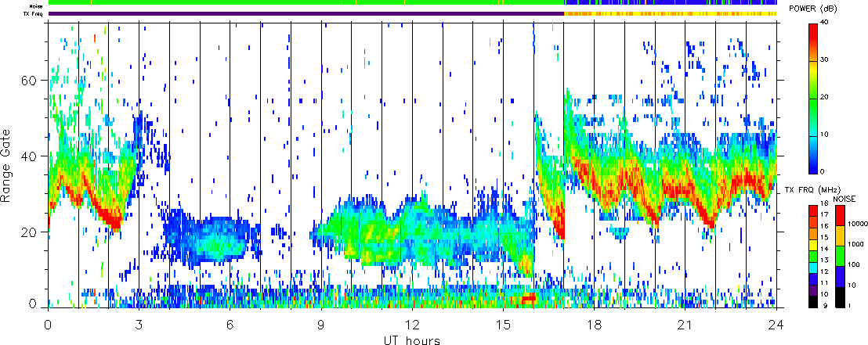
Task: Click the "9" tick label on UT hours axis
Action: 321,325
